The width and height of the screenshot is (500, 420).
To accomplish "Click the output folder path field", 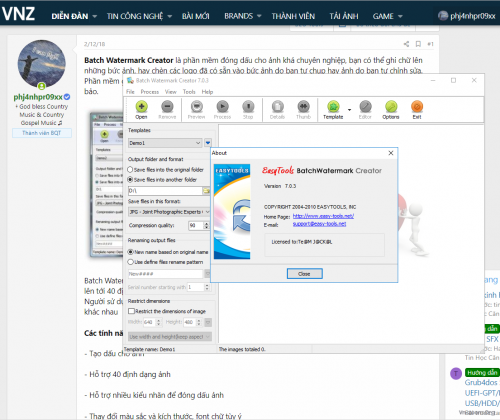I will [165, 191].
